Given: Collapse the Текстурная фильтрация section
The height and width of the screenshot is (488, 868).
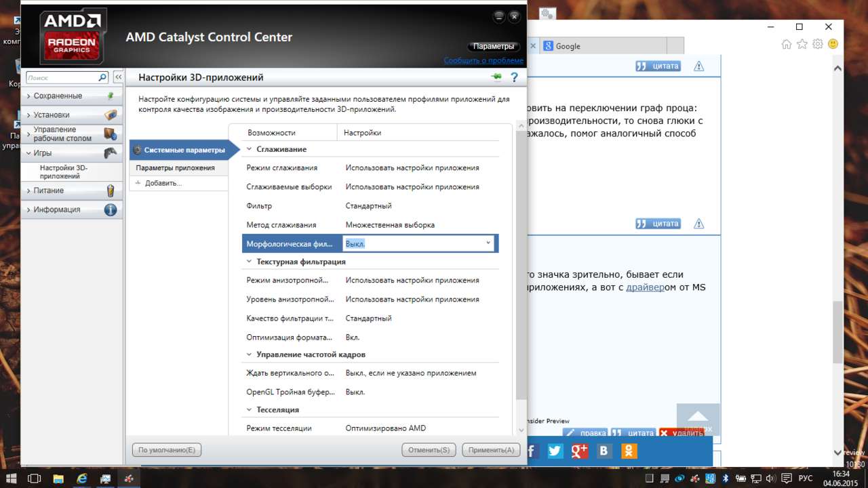Looking at the screenshot, I should pyautogui.click(x=249, y=262).
